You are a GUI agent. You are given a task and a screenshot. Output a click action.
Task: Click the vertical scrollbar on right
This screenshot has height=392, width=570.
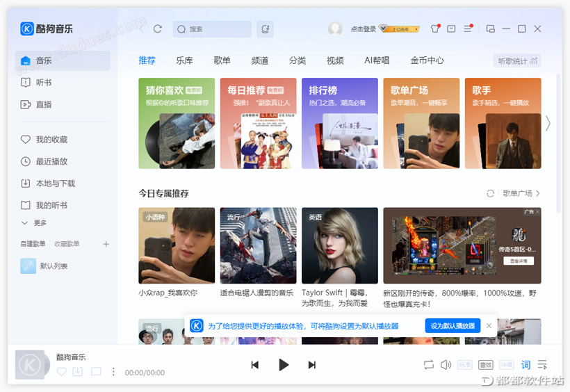point(559,144)
